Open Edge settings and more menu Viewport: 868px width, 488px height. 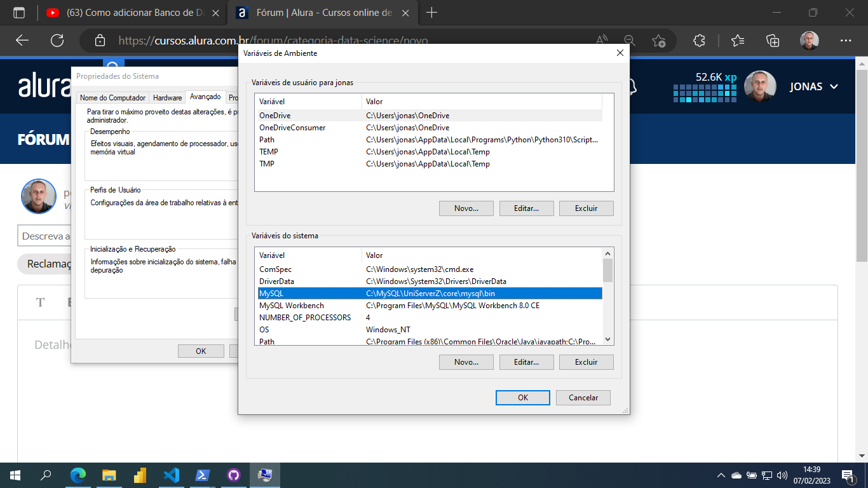tap(845, 41)
